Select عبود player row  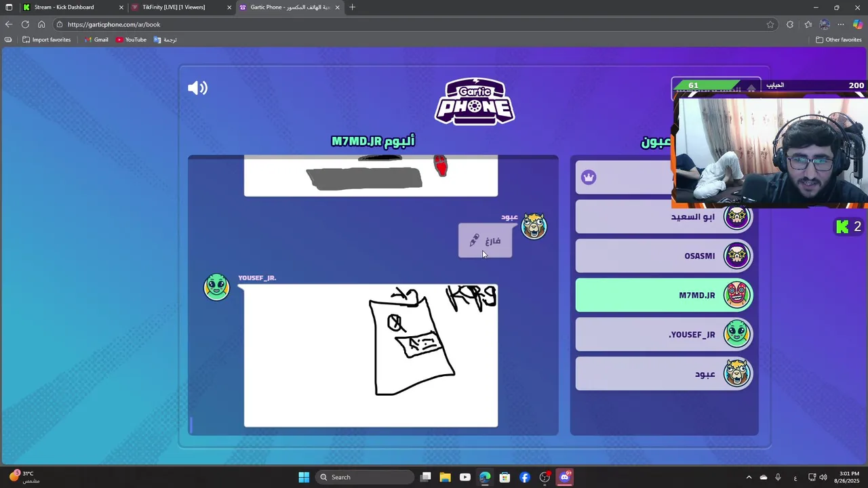tap(664, 374)
